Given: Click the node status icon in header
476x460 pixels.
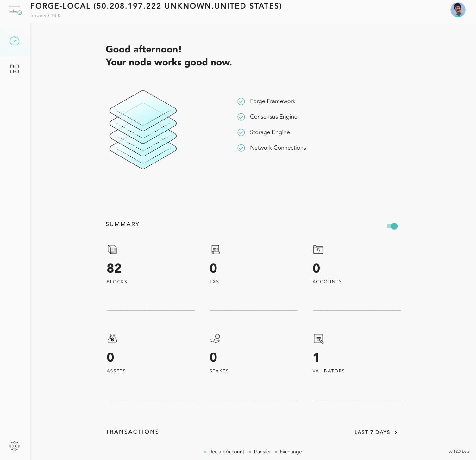Looking at the screenshot, I should tap(15, 10).
